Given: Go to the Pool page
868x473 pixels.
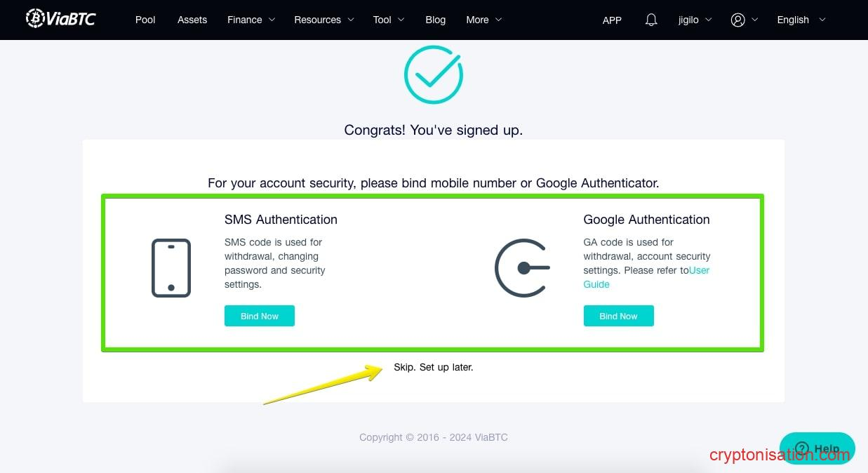Looking at the screenshot, I should click(x=145, y=20).
